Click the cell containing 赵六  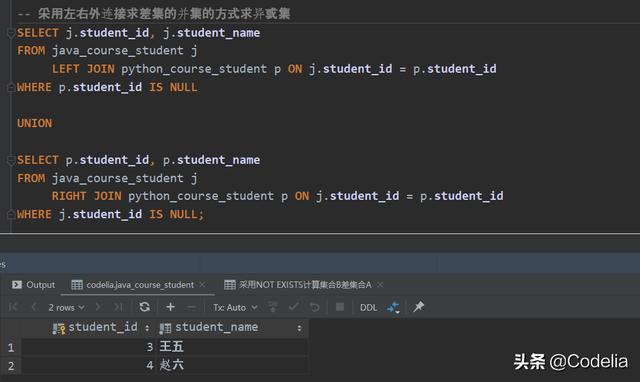pyautogui.click(x=232, y=365)
